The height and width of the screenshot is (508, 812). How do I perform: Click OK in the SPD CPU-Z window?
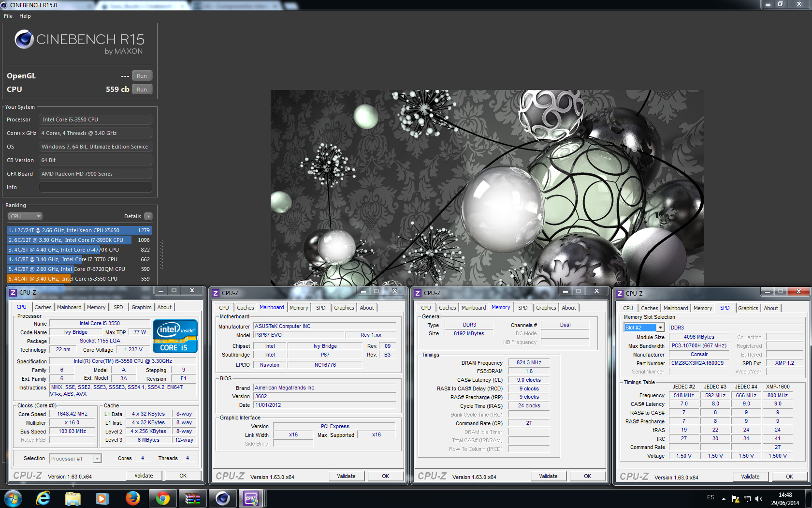click(x=789, y=477)
